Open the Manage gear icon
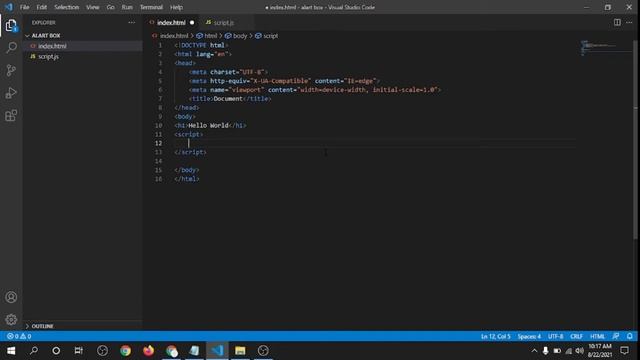Image resolution: width=640 pixels, height=360 pixels. (x=11, y=320)
